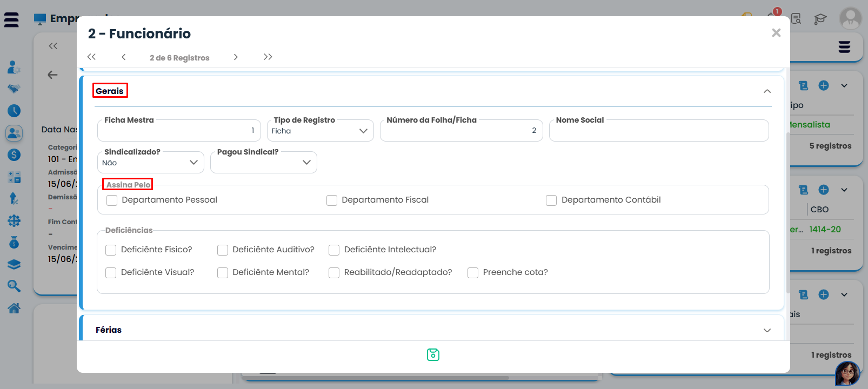Go to the next record arrow
868x389 pixels.
click(x=236, y=57)
